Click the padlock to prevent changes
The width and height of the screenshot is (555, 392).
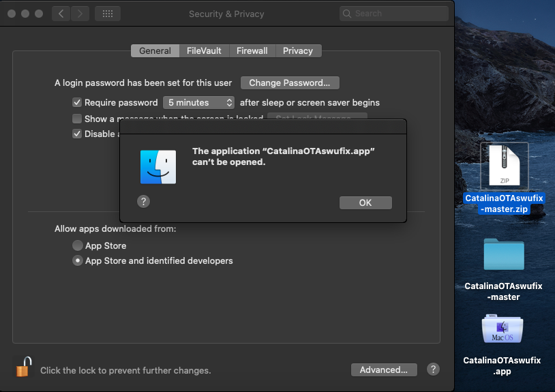[24, 367]
